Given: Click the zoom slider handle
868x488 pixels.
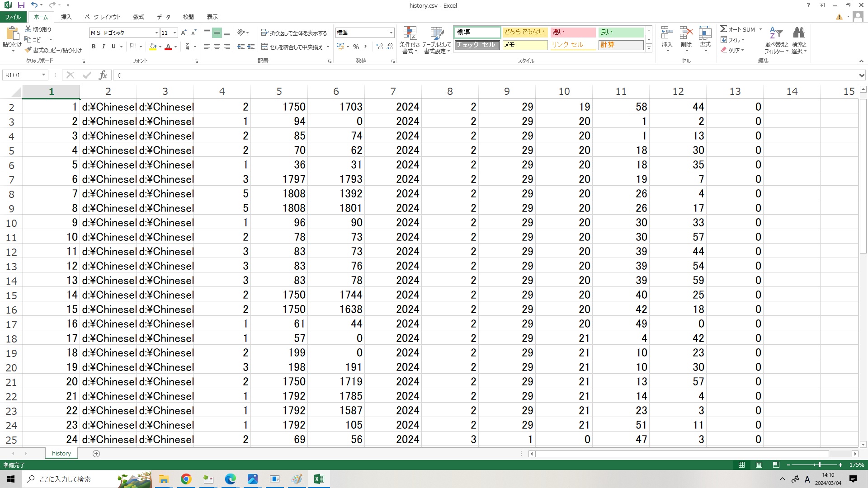Looking at the screenshot, I should tap(819, 465).
